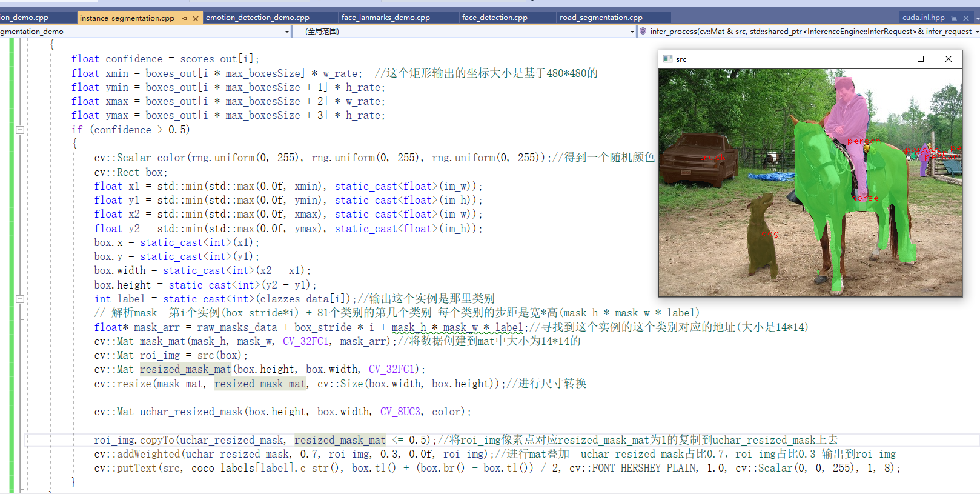Close the cuda.inl.hpp preview tab
980x494 pixels.
[x=966, y=18]
